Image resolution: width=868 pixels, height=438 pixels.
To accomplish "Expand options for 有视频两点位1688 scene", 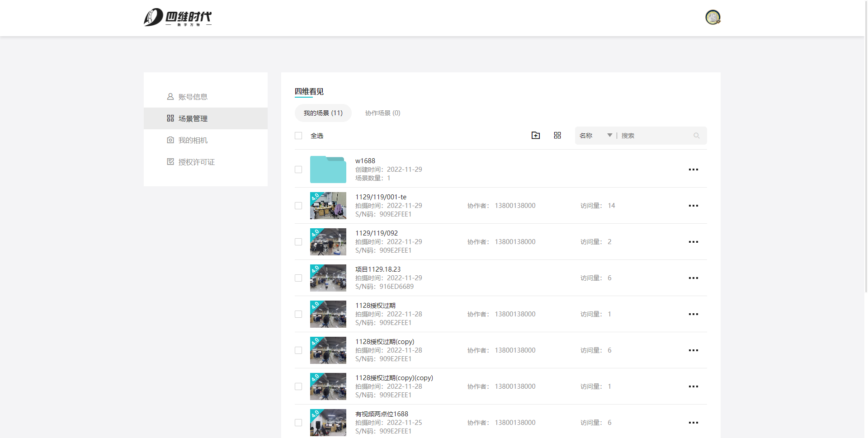I will 693,423.
